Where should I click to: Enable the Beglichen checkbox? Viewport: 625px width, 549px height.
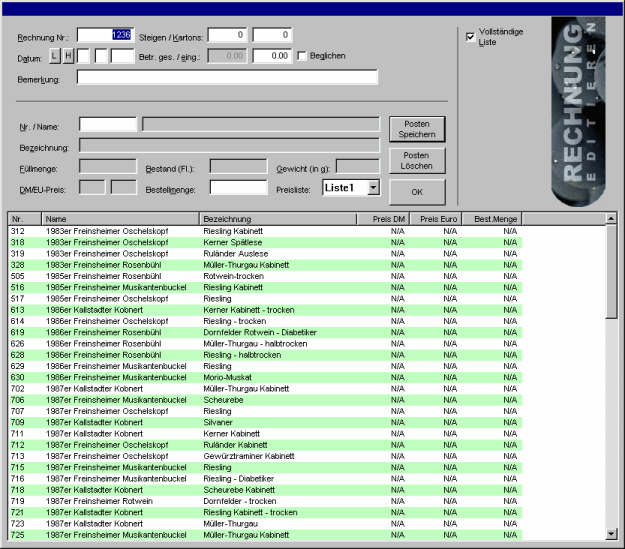tap(302, 56)
